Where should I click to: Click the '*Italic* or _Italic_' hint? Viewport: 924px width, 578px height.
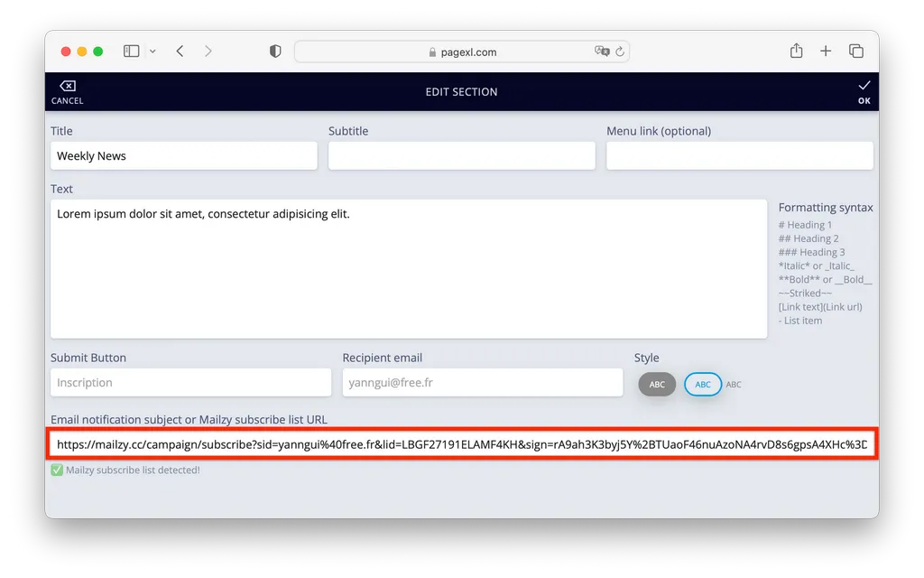[816, 266]
